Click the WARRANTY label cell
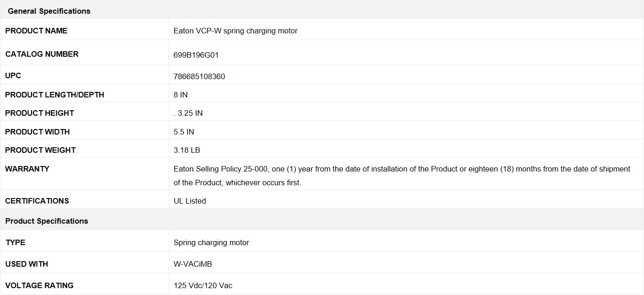This screenshot has width=644, height=295. 85,174
